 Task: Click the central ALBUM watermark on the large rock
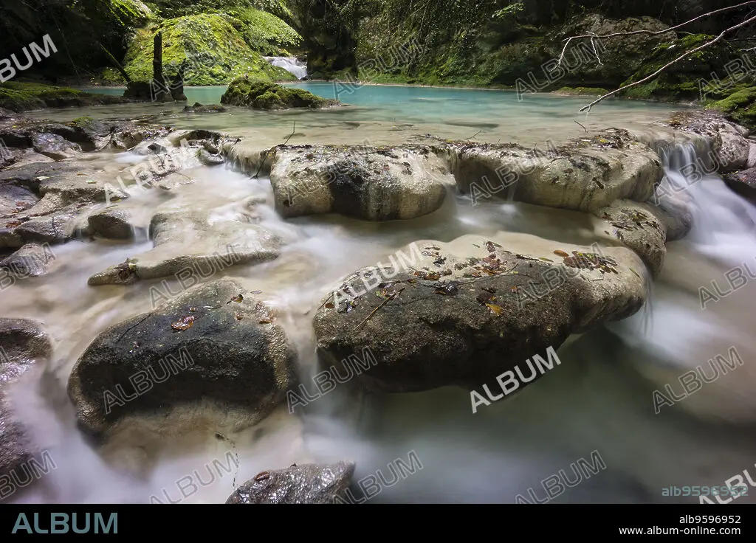pos(379,275)
